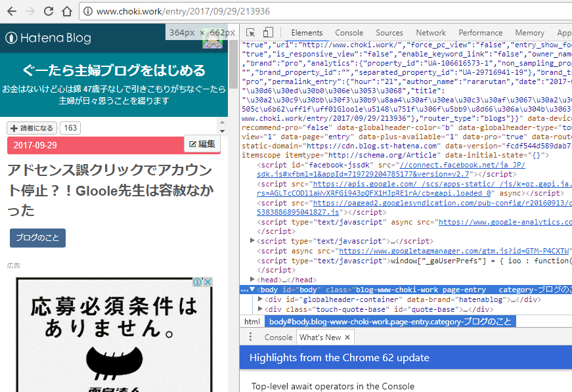Click the user avatar in blog header

tap(212, 39)
